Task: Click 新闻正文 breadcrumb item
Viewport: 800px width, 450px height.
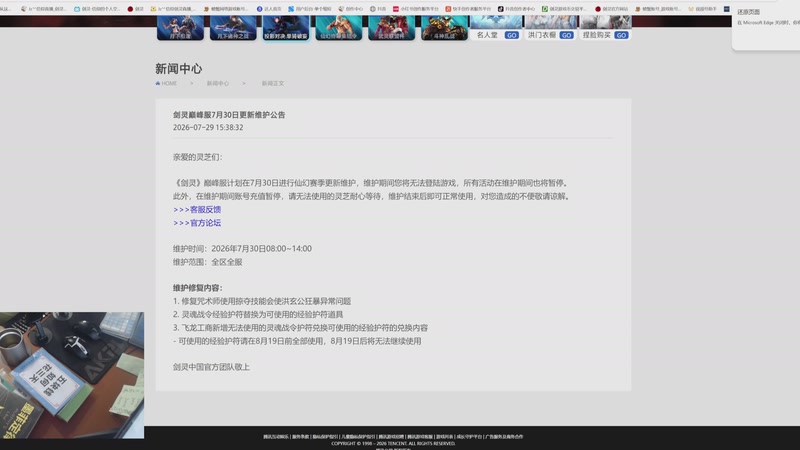Action: point(273,83)
